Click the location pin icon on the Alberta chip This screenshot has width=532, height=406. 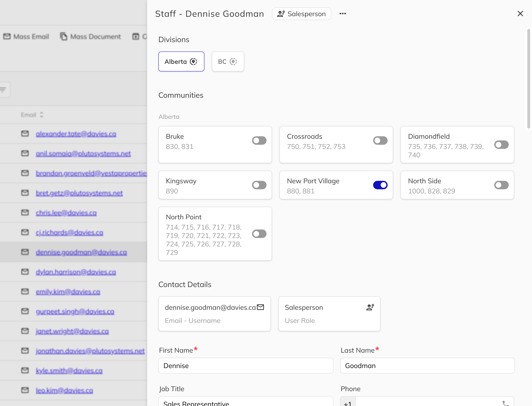[x=194, y=61]
